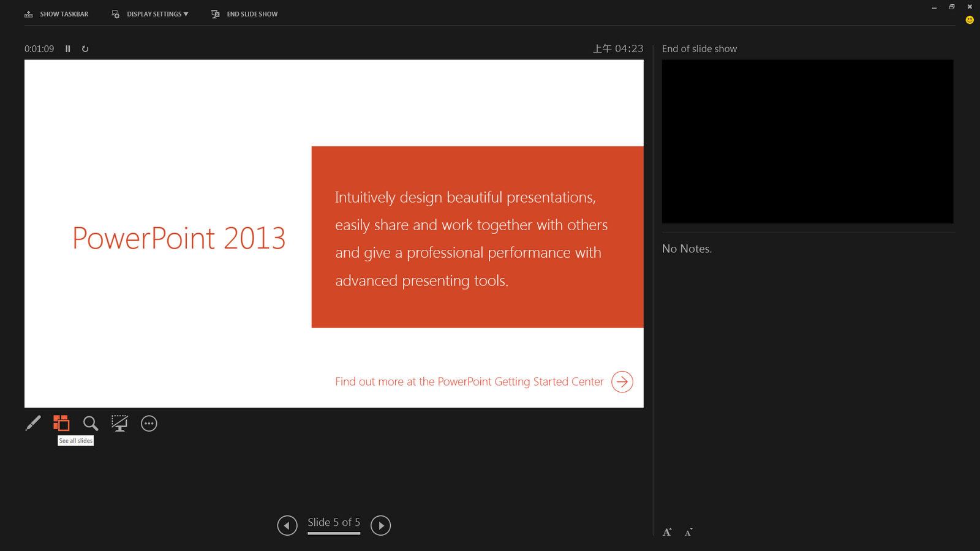The image size is (980, 551).
Task: Open the PowerPoint Getting Started Center link
Action: (469, 381)
